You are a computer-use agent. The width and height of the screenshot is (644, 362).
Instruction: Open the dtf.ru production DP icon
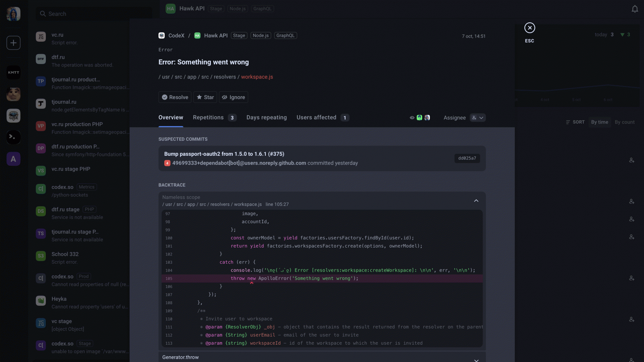(41, 148)
